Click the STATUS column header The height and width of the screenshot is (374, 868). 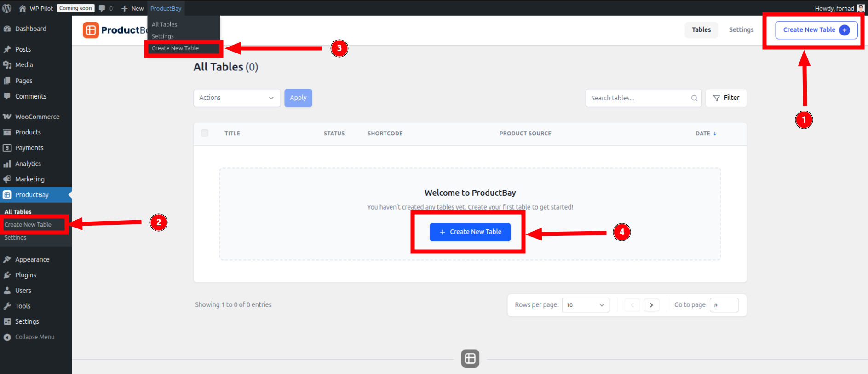[x=334, y=134]
